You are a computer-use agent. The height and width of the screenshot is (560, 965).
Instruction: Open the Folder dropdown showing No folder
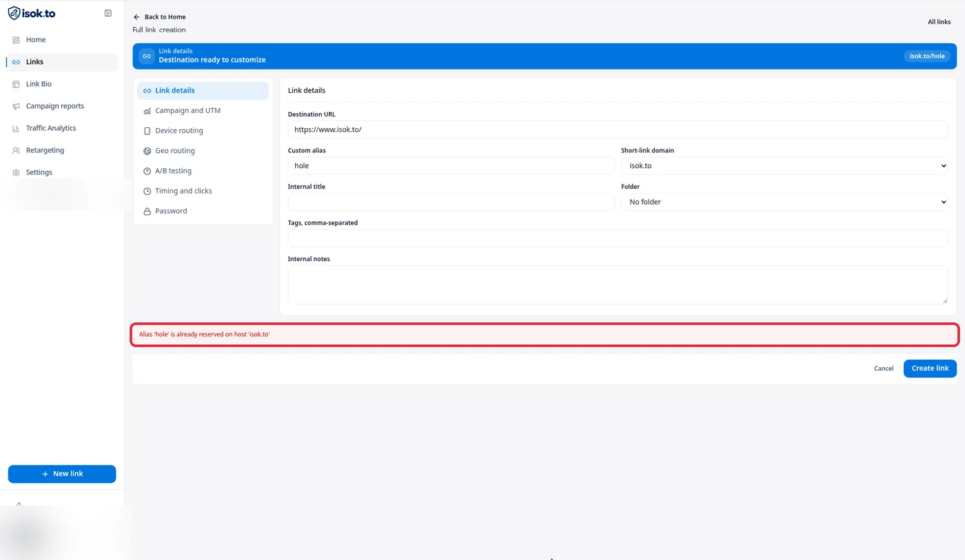pos(784,202)
